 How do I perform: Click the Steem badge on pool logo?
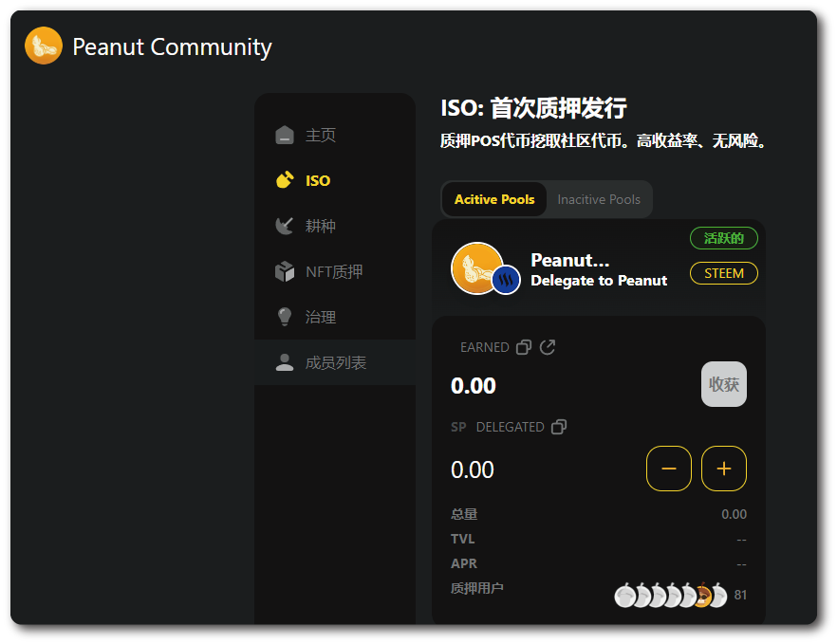(x=506, y=280)
